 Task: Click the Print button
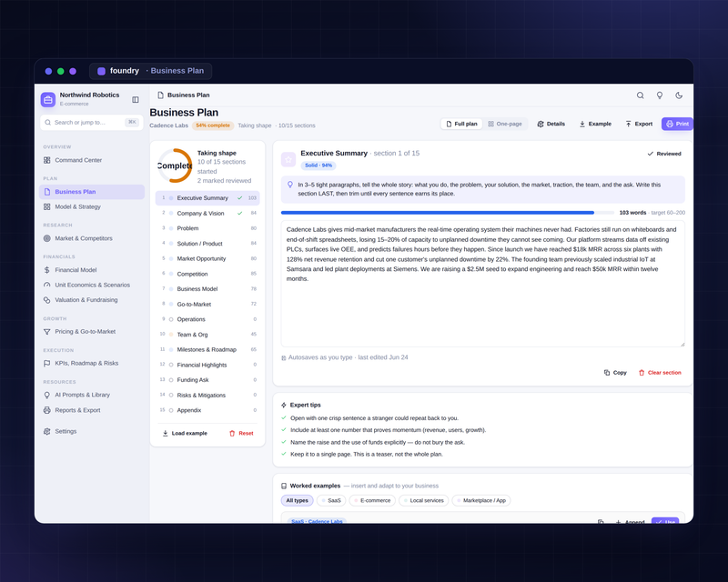(x=677, y=124)
